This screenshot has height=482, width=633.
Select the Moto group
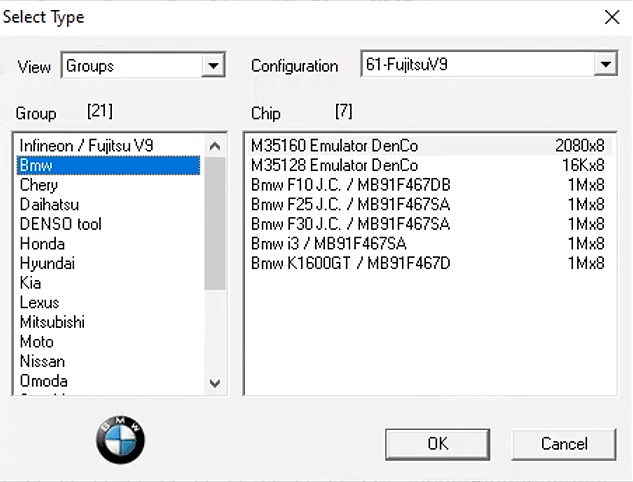[x=109, y=342]
